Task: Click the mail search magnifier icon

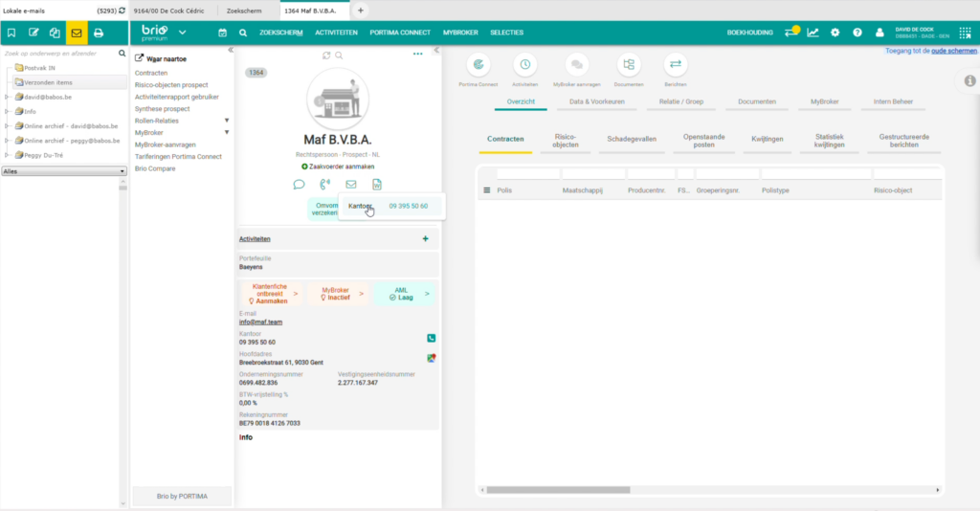Action: coord(122,53)
